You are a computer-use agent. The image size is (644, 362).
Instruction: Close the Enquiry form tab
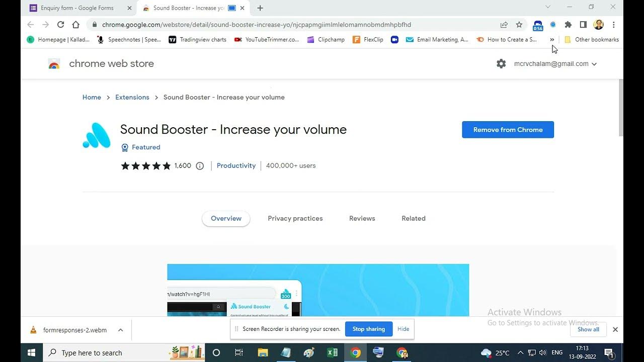[129, 8]
